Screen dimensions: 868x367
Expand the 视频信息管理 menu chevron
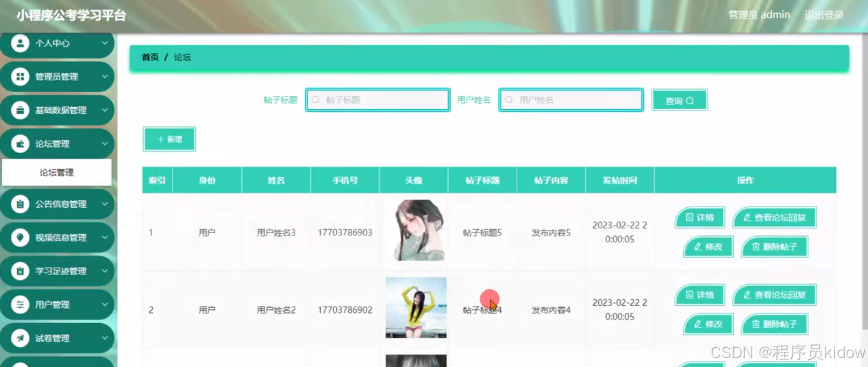tap(105, 237)
